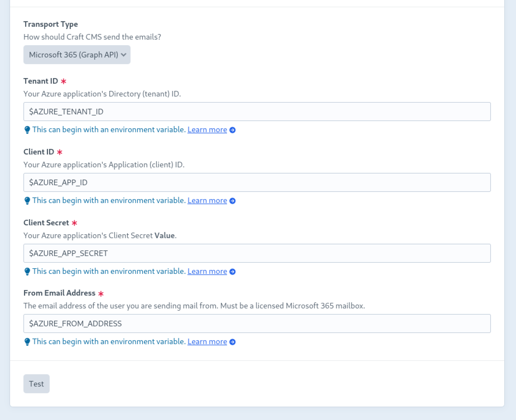Click the arrow icon after From Email Learn more

point(232,342)
